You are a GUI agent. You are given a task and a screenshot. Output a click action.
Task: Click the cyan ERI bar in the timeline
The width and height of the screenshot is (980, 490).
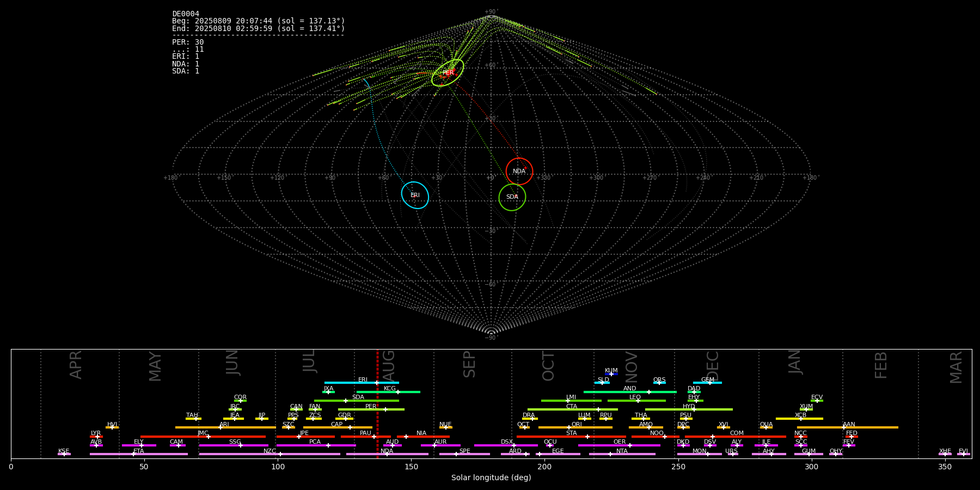[x=362, y=383]
